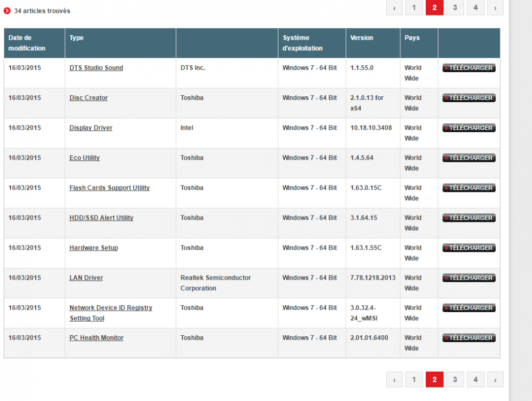The width and height of the screenshot is (532, 401).
Task: Click Télécharger for HDD/SSD Alert Utility
Action: (469, 218)
